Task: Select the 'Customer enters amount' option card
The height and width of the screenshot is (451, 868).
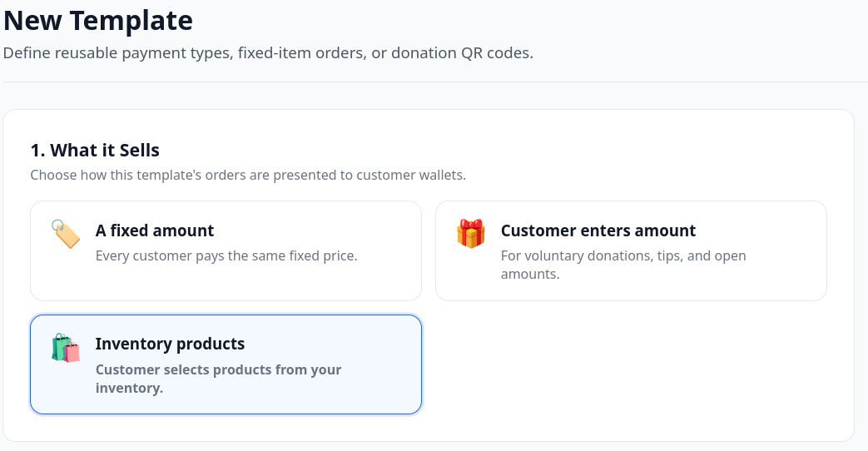Action: [x=631, y=250]
